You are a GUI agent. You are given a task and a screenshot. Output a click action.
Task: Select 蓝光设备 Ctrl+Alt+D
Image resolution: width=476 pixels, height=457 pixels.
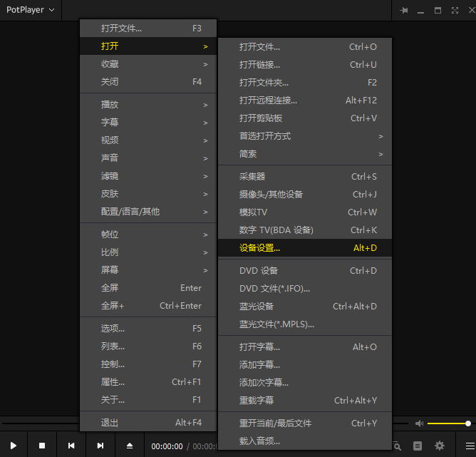pyautogui.click(x=305, y=307)
